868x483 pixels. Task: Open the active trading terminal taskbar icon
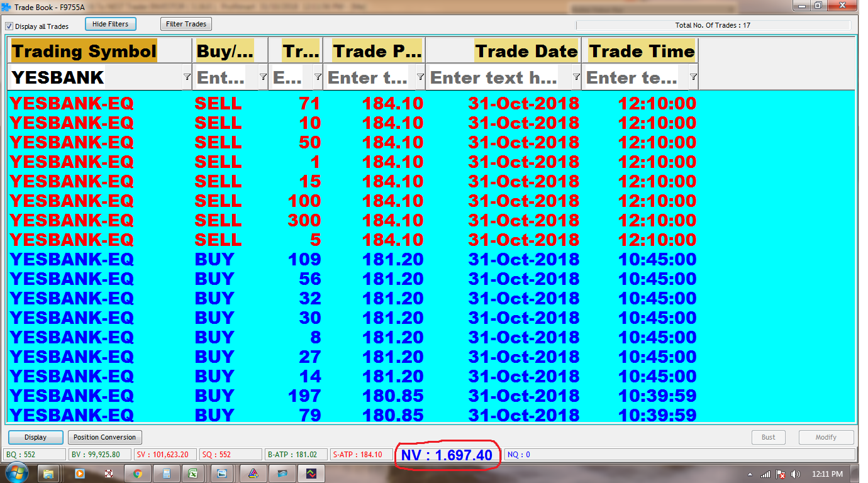point(311,473)
